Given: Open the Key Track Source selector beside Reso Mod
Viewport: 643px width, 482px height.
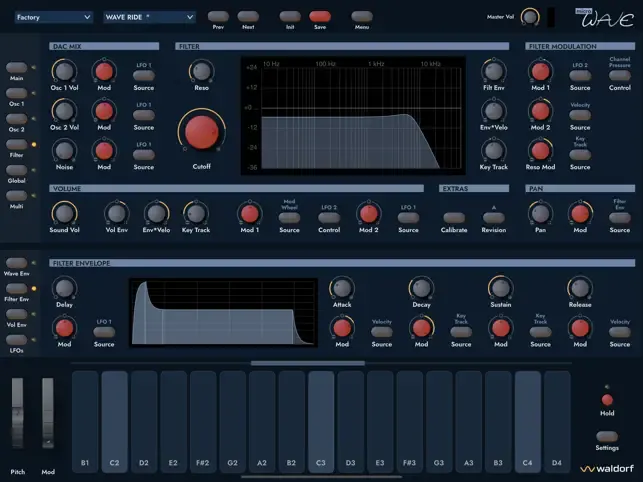Looking at the screenshot, I should (580, 155).
